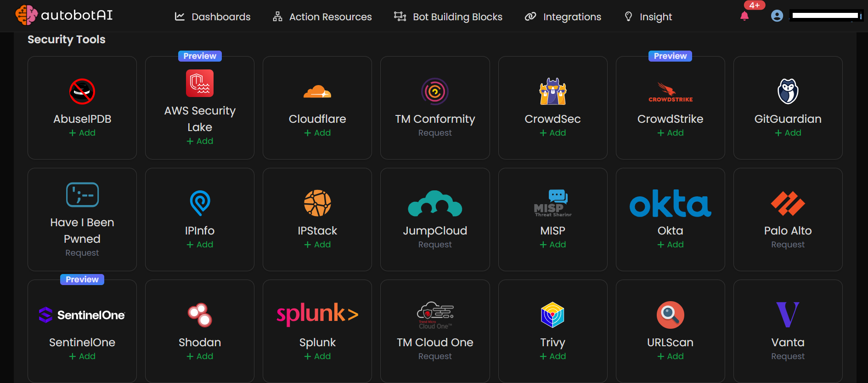
Task: Click the CrowdStrike falcon logo
Action: 671,92
